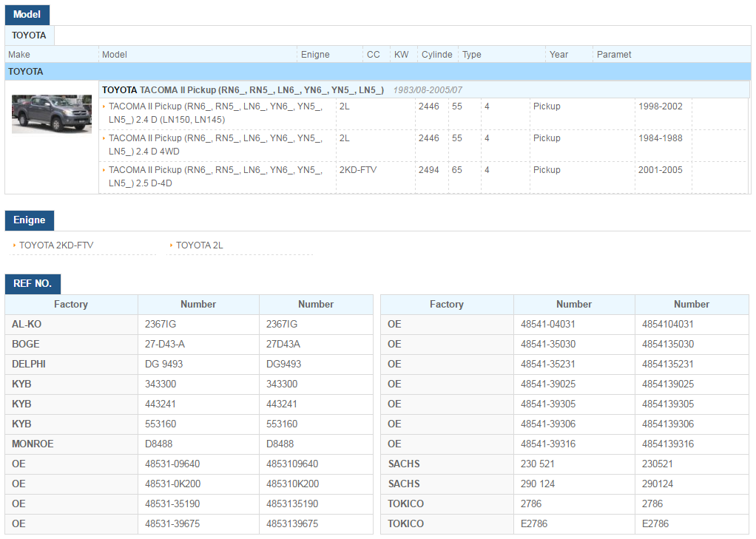View the Toyota pickup truck thumbnail

(x=52, y=114)
